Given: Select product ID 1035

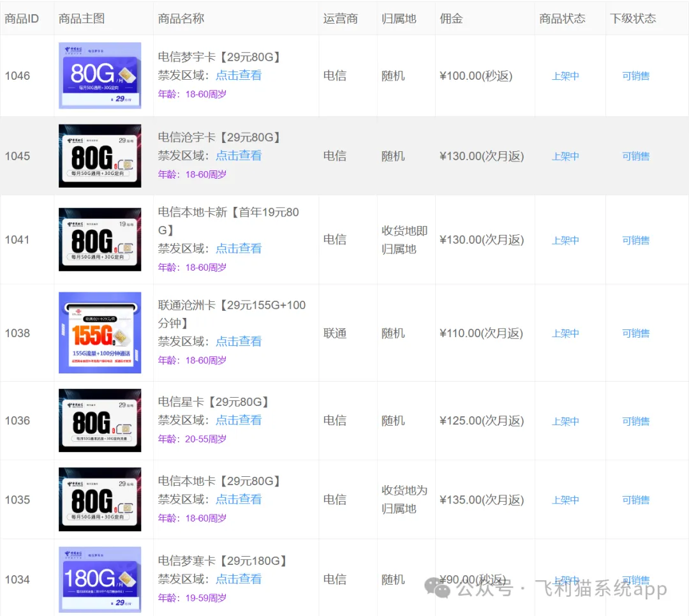Looking at the screenshot, I should coord(17,500).
